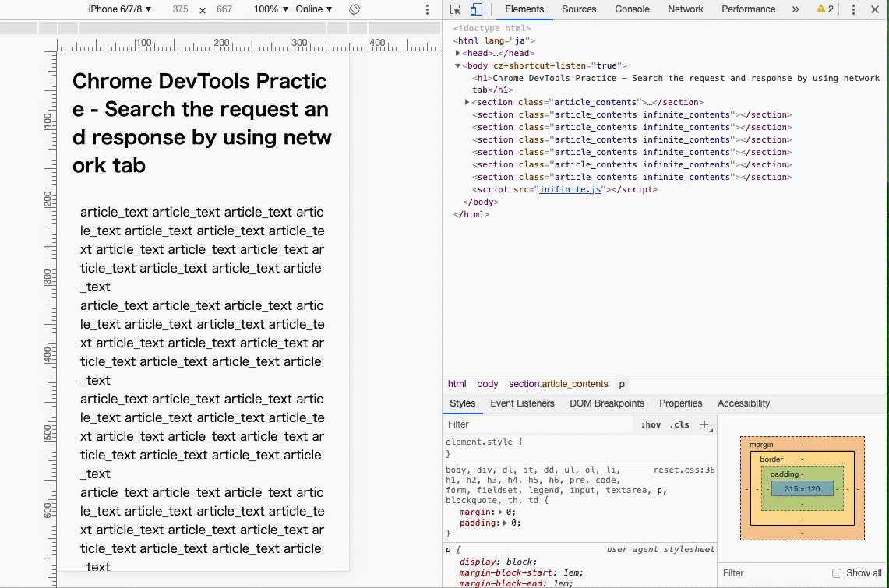Enable the Show all checkbox

[x=837, y=573]
